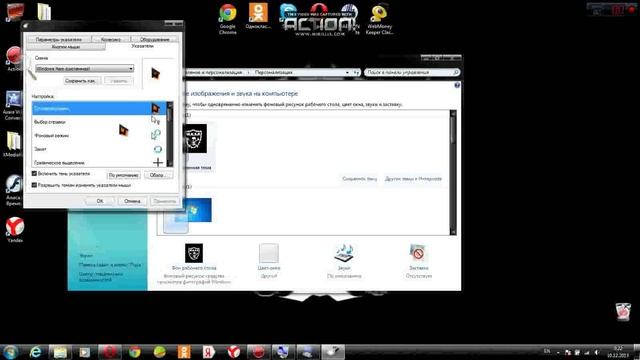Open 'Другие темы в Интернете' link
The image size is (640, 360).
413,179
